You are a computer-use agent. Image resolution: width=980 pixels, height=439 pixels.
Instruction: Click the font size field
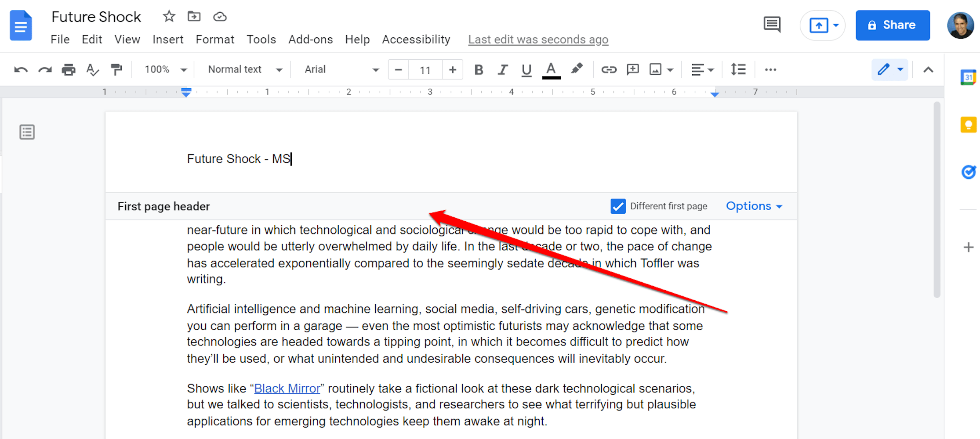tap(425, 70)
